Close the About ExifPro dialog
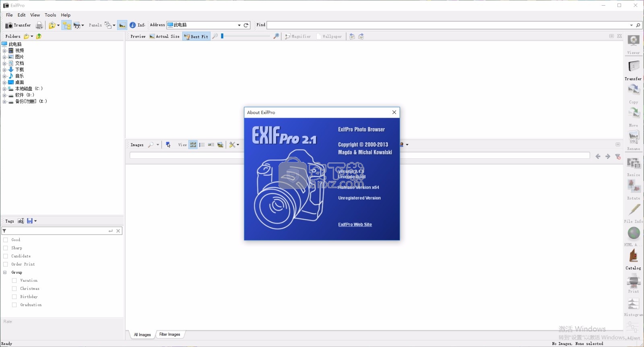 point(394,112)
